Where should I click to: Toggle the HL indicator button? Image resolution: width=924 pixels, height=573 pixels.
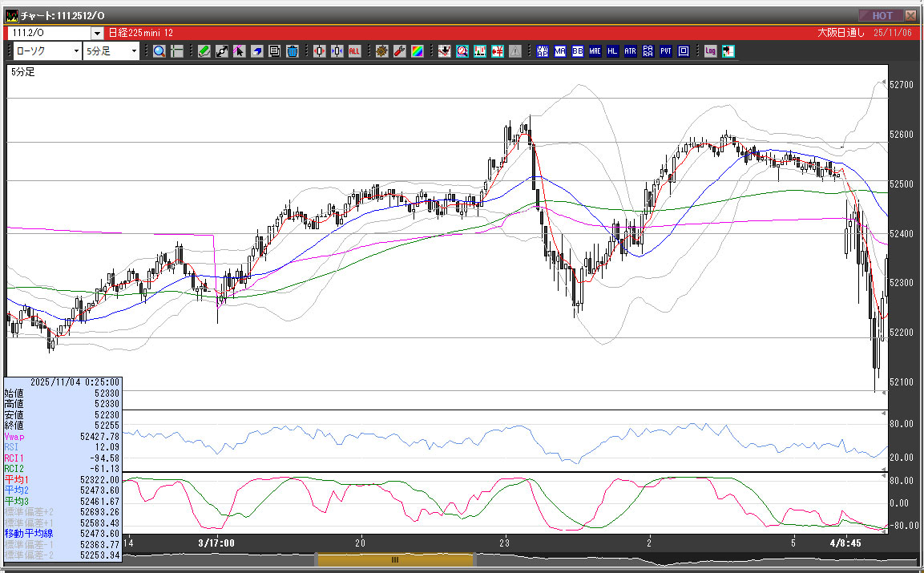pyautogui.click(x=613, y=51)
